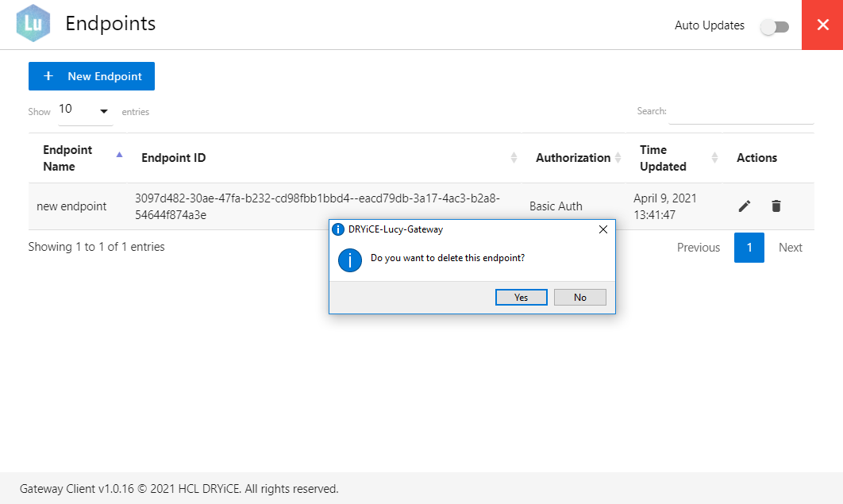Cancel deletion by clicking No
The image size is (843, 504).
coord(579,296)
